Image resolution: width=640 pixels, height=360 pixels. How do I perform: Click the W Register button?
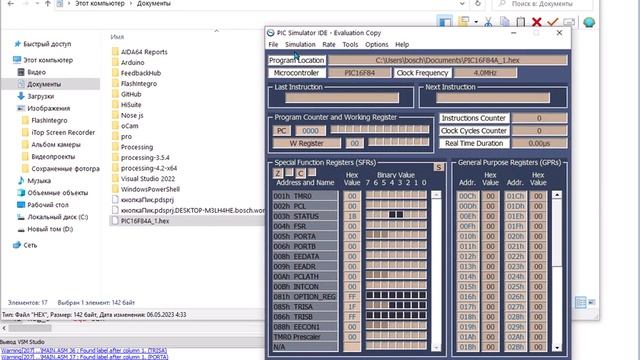pos(307,143)
